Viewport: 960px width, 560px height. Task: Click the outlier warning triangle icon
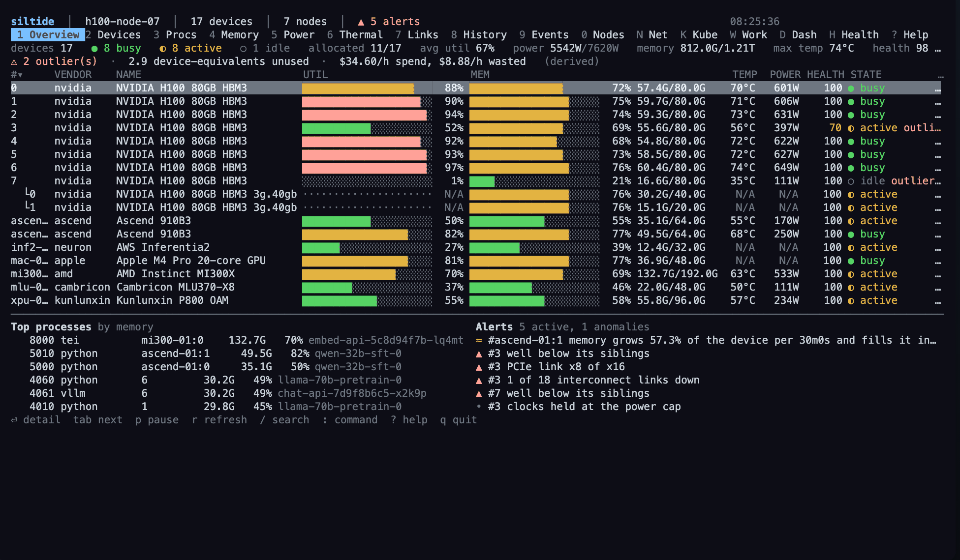click(x=14, y=61)
